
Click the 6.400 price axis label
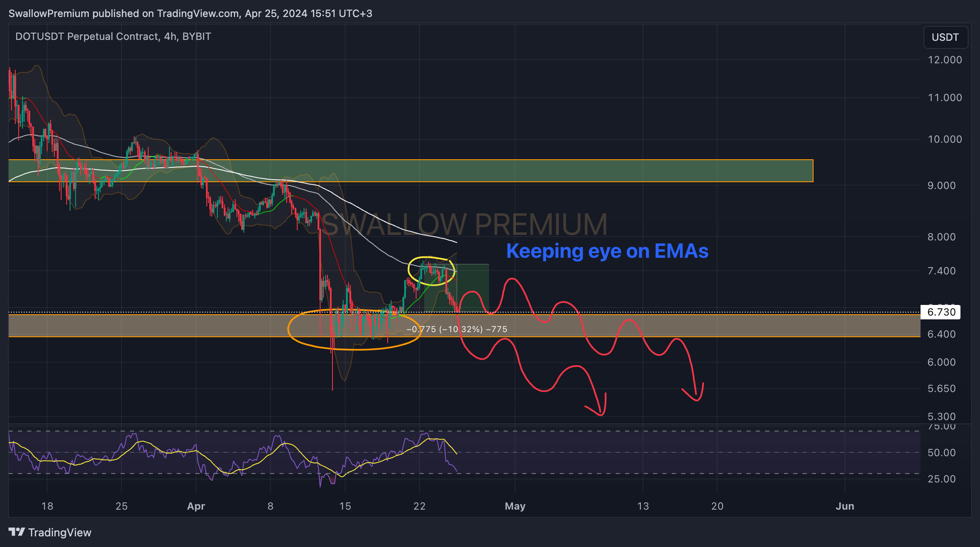point(941,334)
